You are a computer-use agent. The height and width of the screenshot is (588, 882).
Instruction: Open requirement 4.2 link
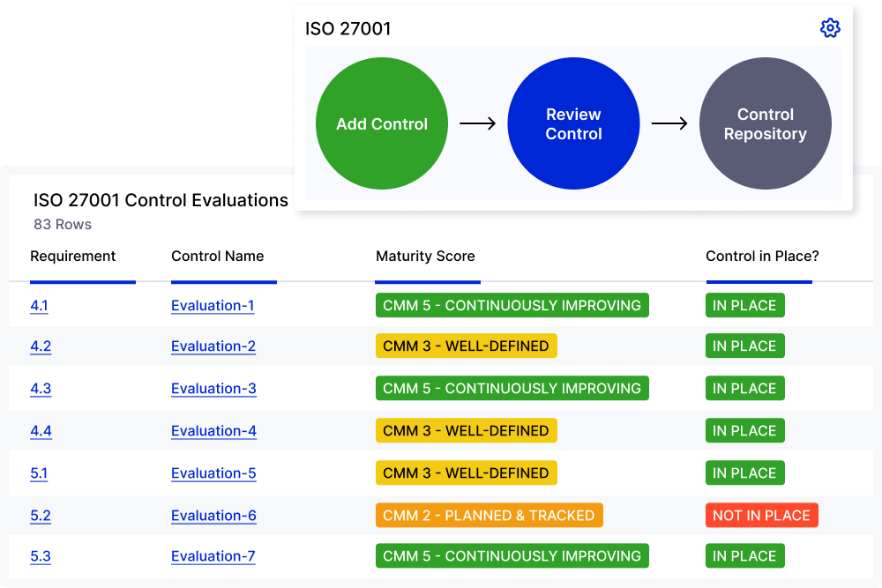pyautogui.click(x=41, y=346)
